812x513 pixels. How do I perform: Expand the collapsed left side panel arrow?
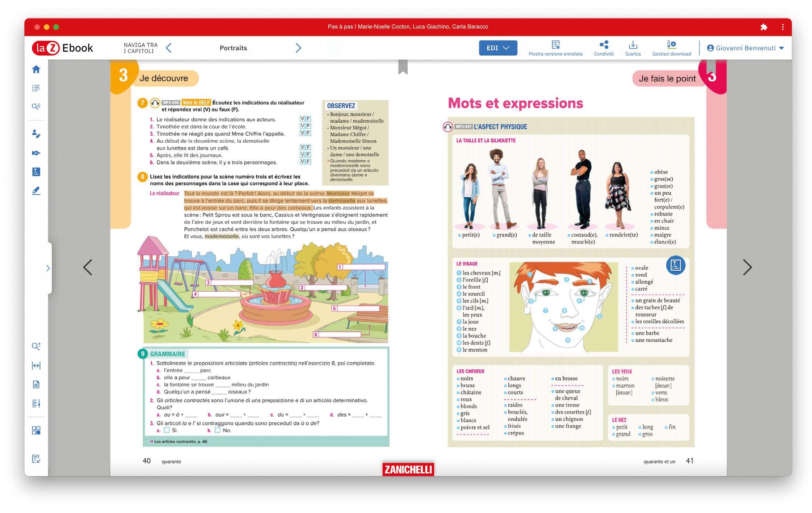(x=48, y=268)
